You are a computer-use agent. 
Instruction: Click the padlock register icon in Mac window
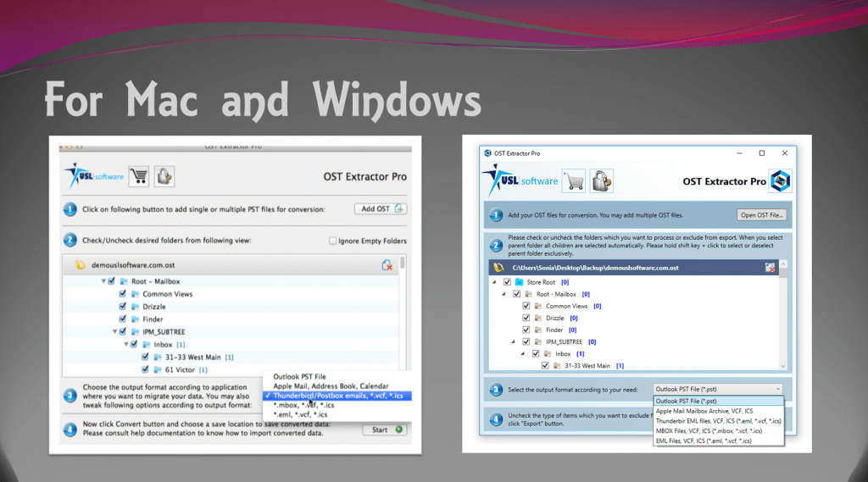click(x=164, y=175)
